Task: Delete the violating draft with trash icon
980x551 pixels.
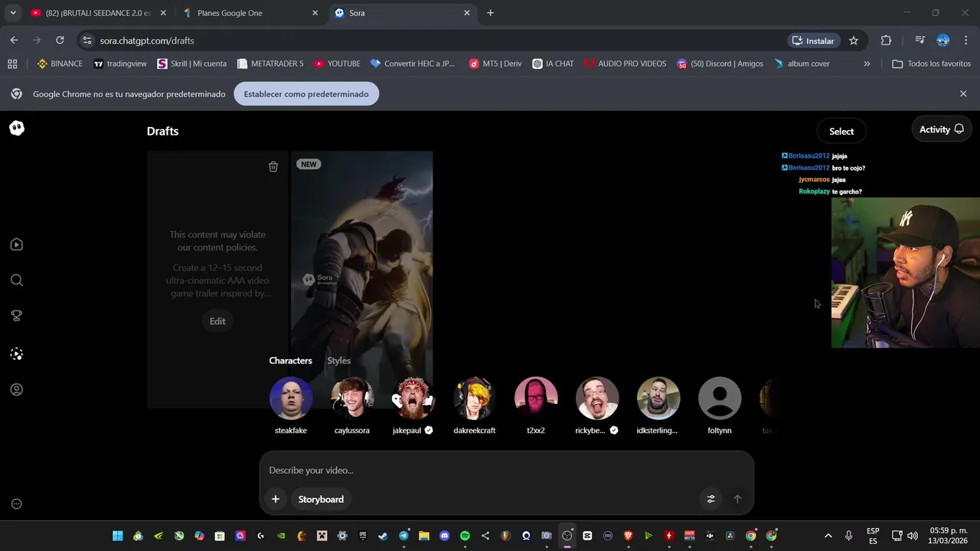Action: click(x=273, y=166)
